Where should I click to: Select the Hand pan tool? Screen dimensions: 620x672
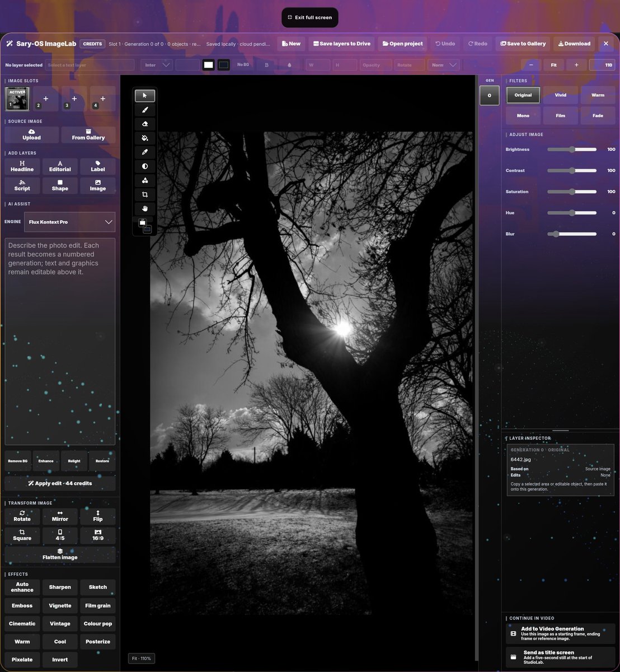(145, 208)
